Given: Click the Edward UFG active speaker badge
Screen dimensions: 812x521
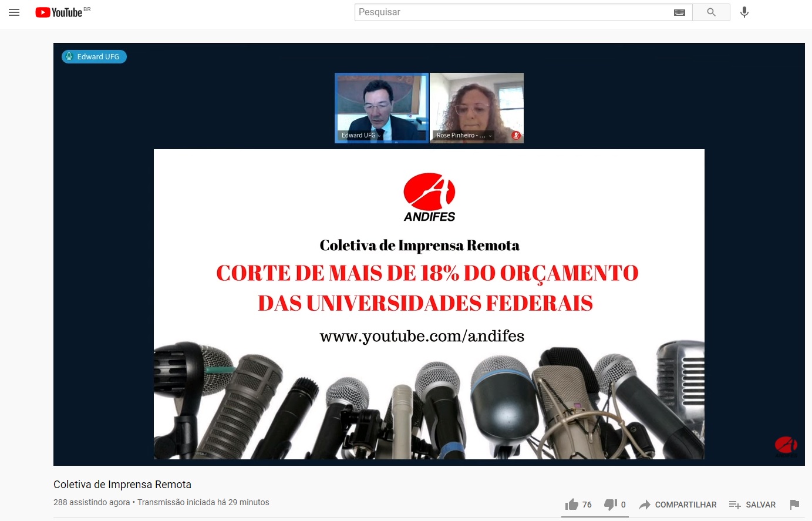Looking at the screenshot, I should (94, 56).
